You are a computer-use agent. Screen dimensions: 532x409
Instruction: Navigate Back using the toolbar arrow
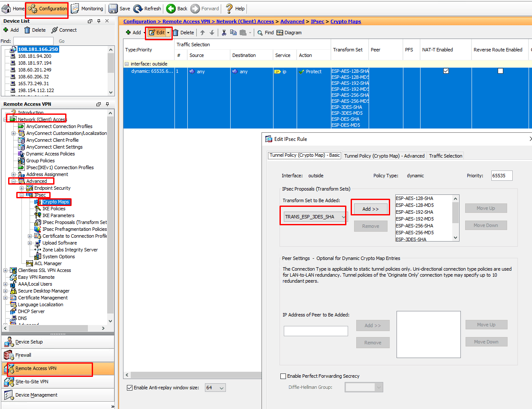(x=176, y=8)
